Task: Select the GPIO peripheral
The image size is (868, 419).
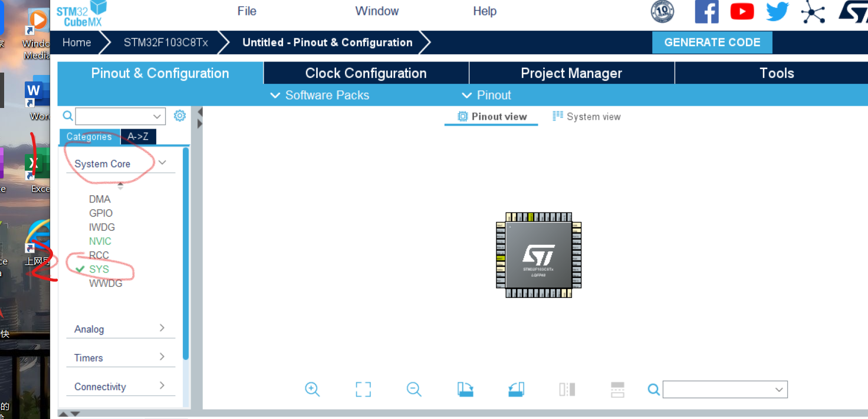Action: click(x=101, y=213)
